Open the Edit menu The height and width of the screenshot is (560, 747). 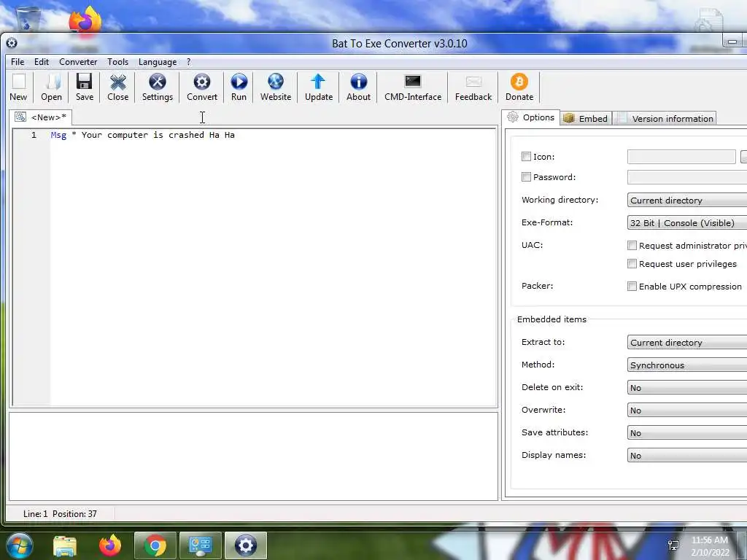pyautogui.click(x=42, y=62)
